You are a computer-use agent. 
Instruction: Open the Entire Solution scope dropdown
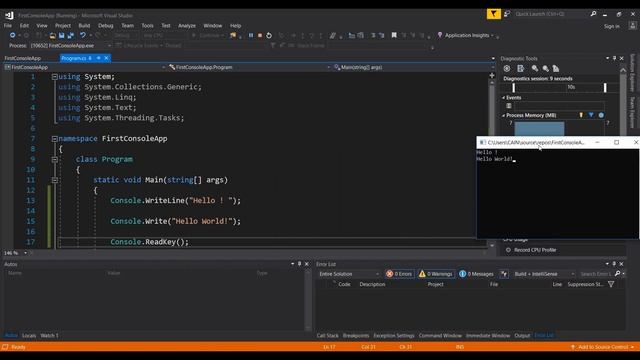click(349, 274)
